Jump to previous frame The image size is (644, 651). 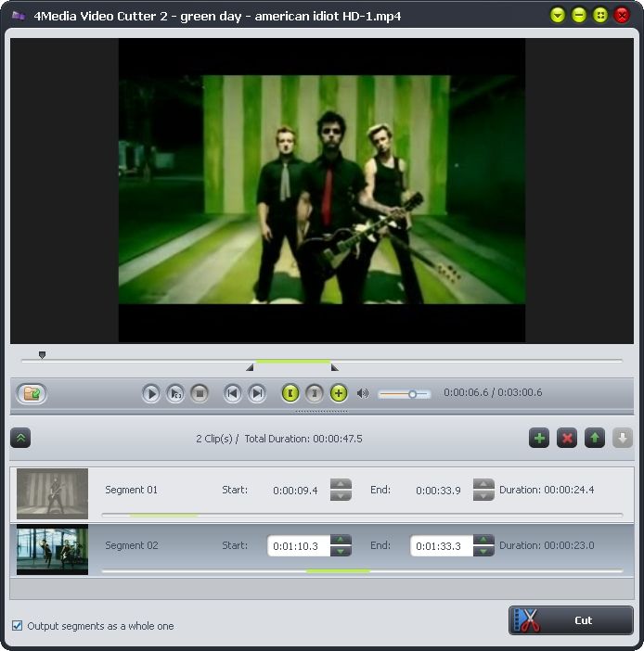point(232,393)
